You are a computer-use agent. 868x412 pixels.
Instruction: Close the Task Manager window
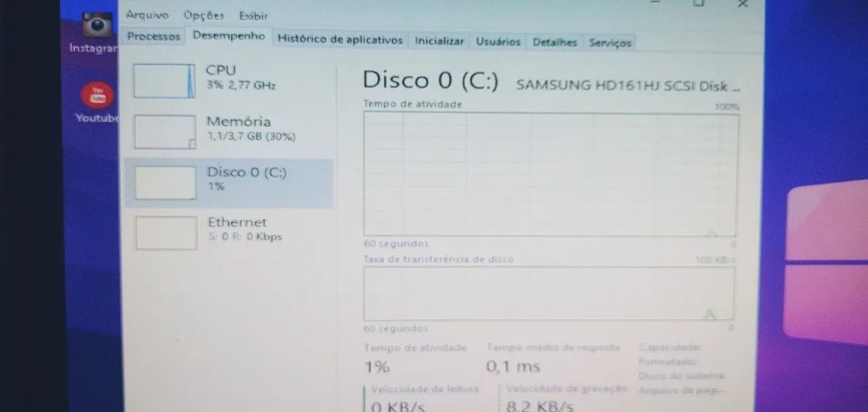743,4
